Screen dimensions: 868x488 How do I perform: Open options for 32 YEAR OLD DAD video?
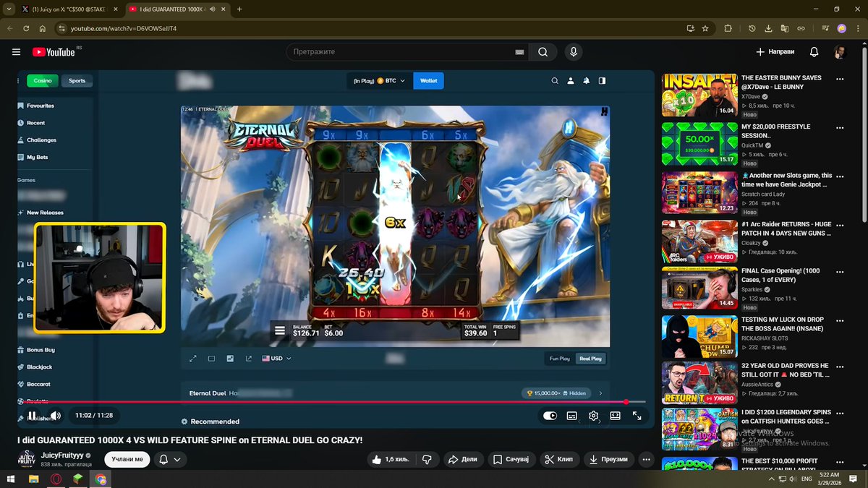tap(840, 367)
